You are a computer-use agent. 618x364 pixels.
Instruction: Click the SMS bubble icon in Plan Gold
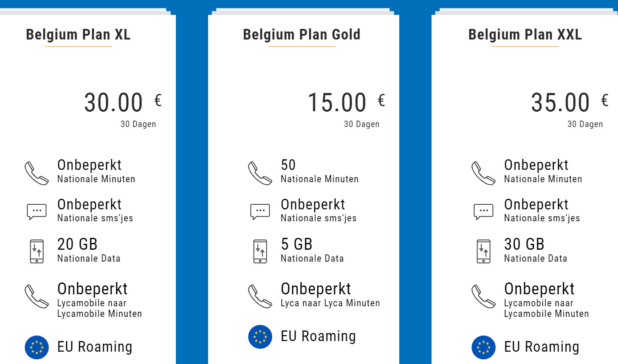tap(260, 211)
